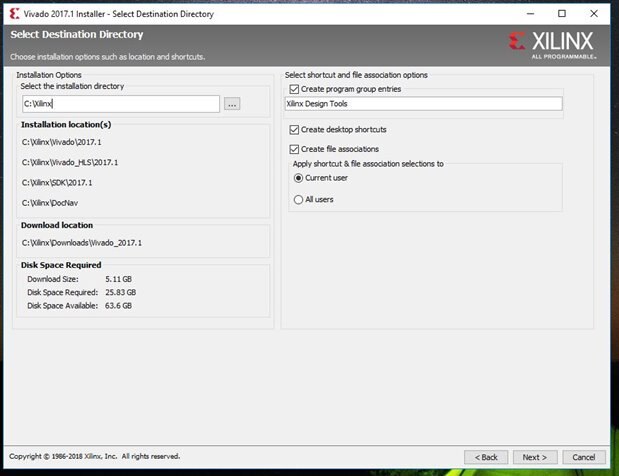This screenshot has height=476, width=619.
Task: Click the C:\Xilinx\Vivado\2017.1 installation location
Action: coord(62,142)
